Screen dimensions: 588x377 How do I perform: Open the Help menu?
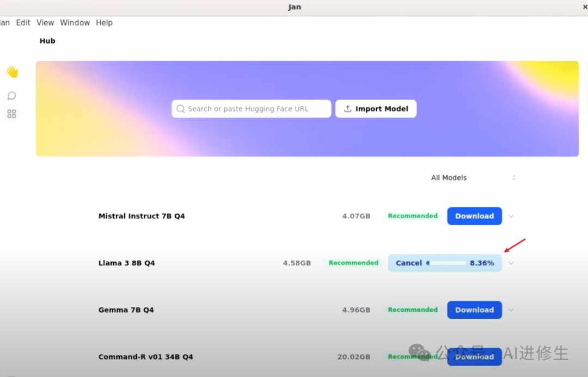104,23
